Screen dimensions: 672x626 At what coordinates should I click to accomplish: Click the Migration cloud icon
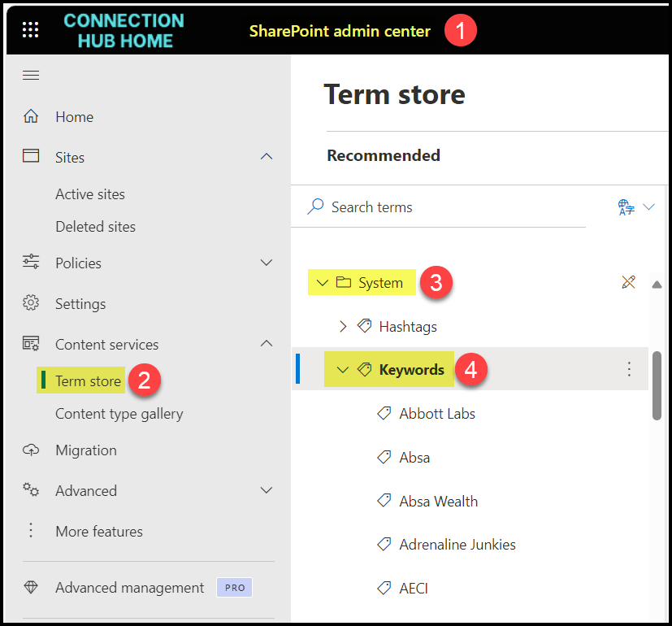pos(31,450)
